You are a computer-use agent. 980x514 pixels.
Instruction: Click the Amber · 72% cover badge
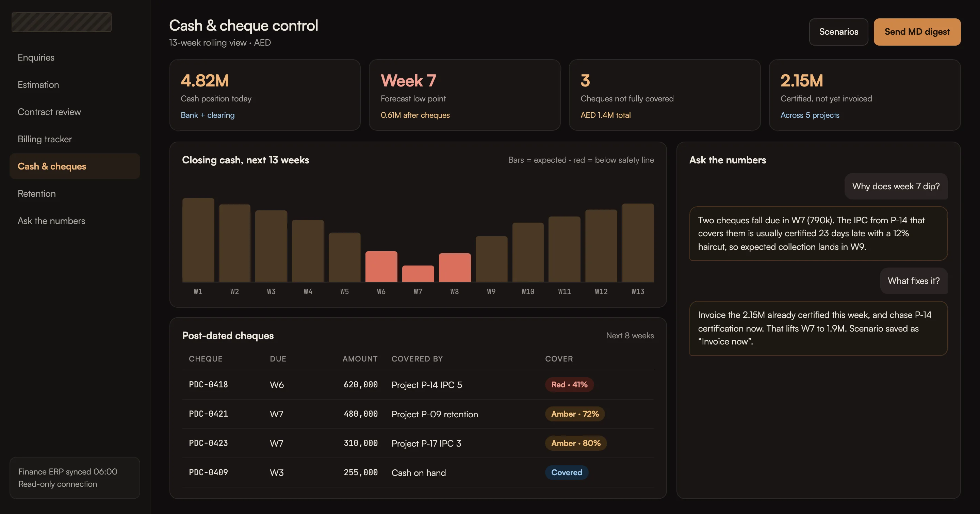click(575, 414)
